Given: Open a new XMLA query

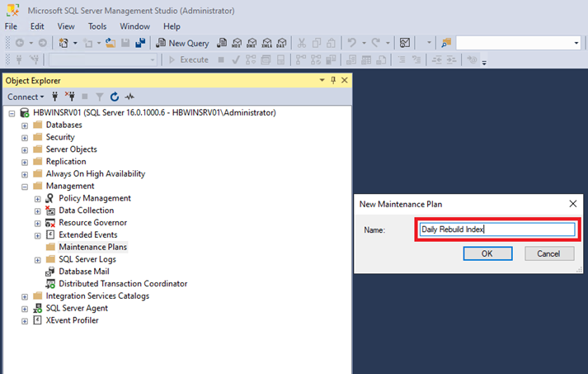Looking at the screenshot, I should [266, 43].
